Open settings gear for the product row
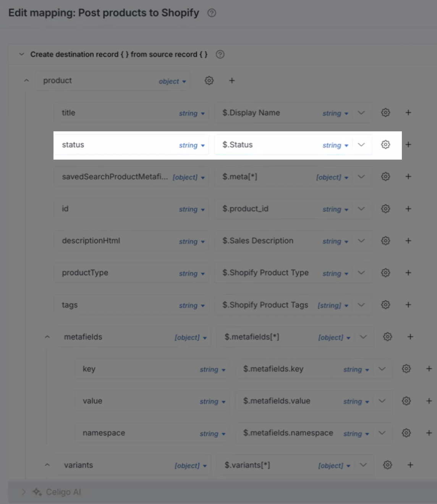 [209, 81]
